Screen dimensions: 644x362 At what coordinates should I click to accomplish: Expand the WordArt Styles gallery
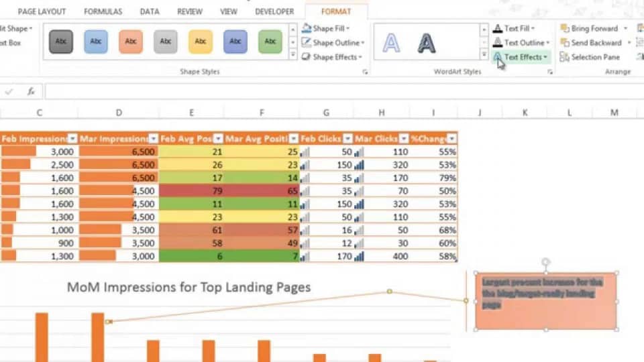click(484, 54)
